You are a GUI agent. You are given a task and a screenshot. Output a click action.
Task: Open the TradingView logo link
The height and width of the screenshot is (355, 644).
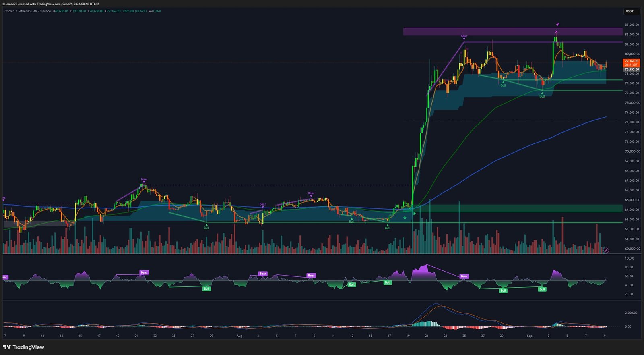24,347
